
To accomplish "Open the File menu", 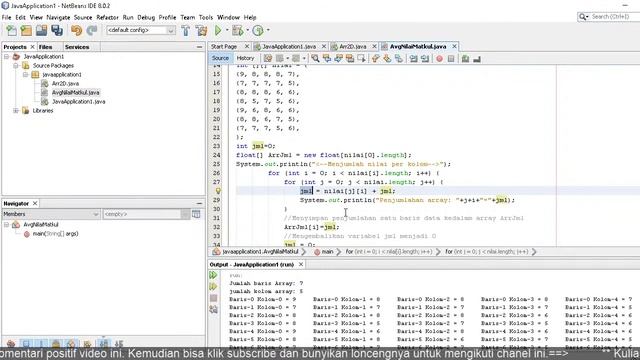I will tap(7, 18).
